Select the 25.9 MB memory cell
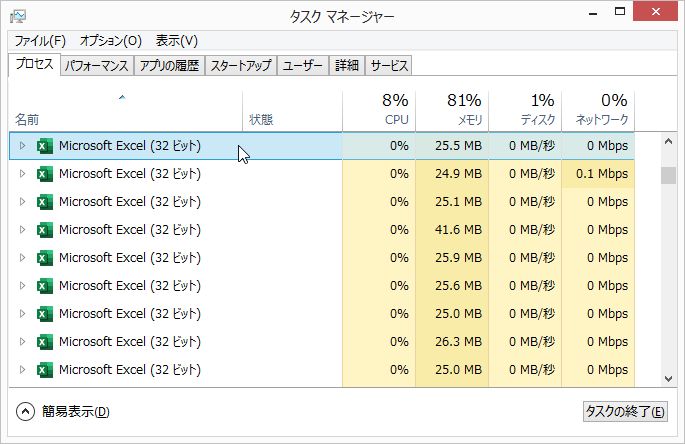685x444 pixels. point(452,258)
